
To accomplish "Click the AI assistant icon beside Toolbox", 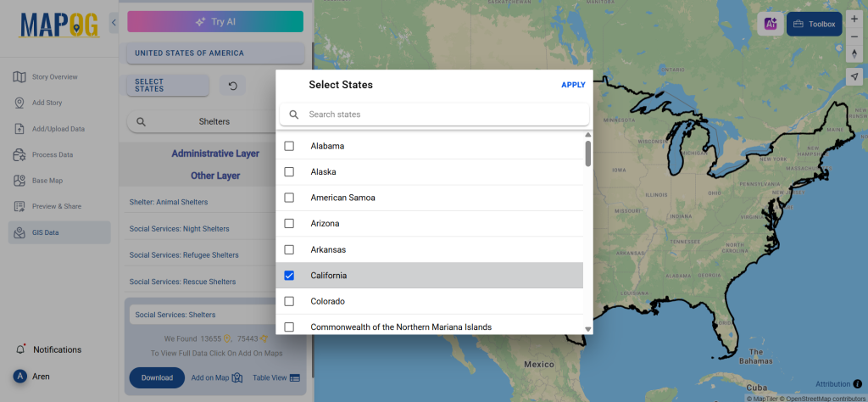I will click(x=771, y=25).
